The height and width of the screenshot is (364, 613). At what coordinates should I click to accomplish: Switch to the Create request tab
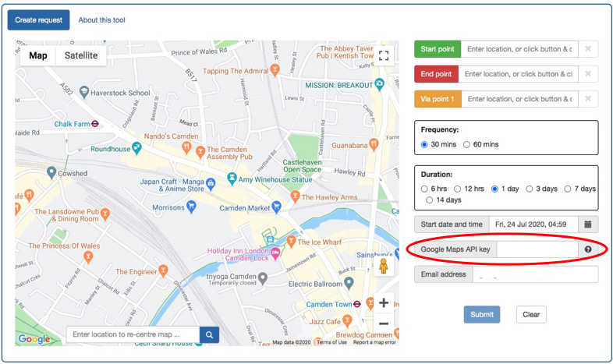click(38, 19)
